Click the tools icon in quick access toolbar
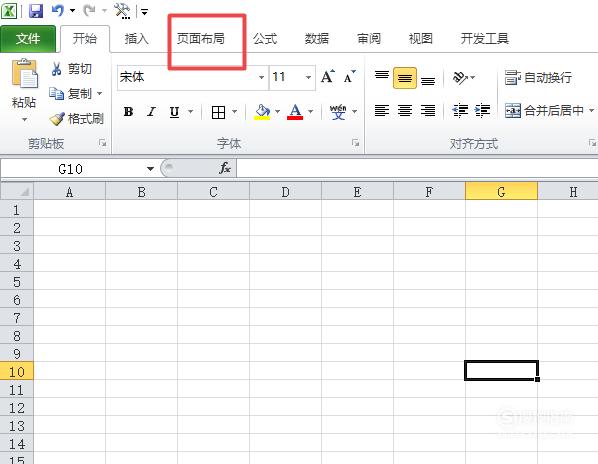The image size is (598, 464). 122,11
